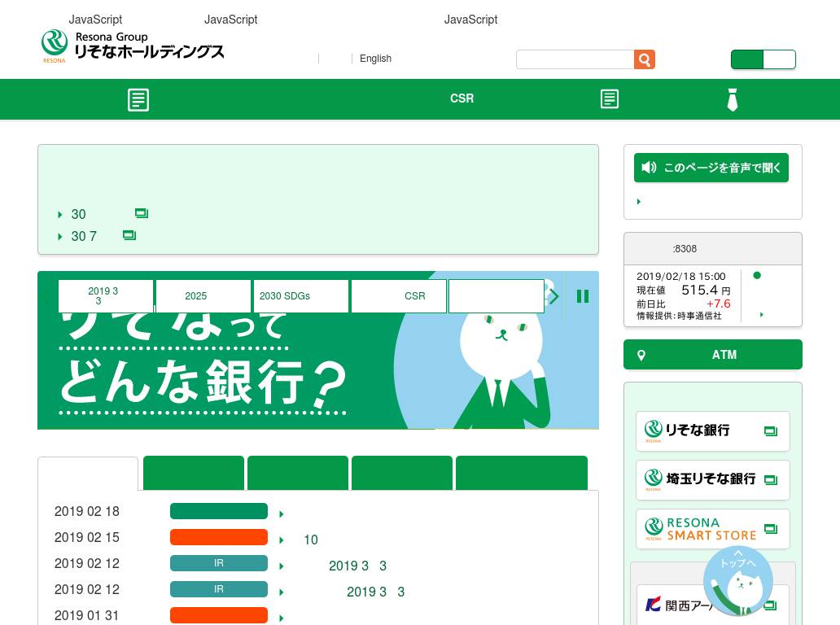The height and width of the screenshot is (625, 840).
Task: Open the CSR item in the green navigation bar
Action: tap(462, 98)
